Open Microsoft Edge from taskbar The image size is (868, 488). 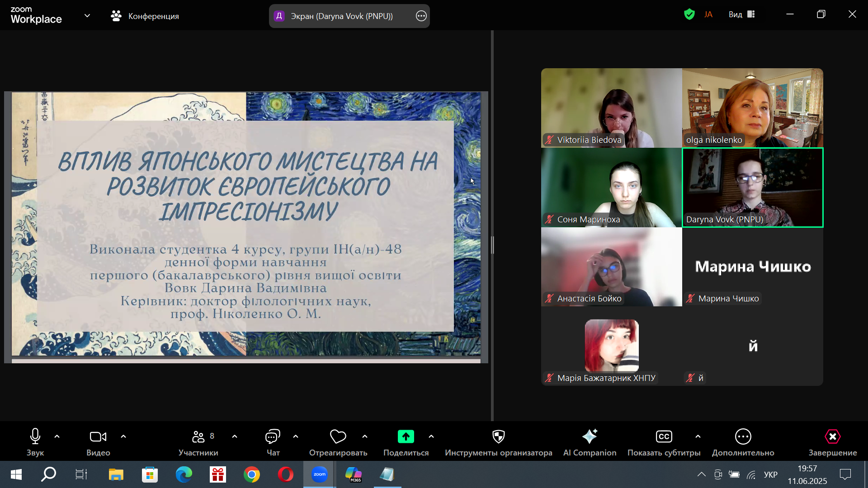[x=184, y=474]
